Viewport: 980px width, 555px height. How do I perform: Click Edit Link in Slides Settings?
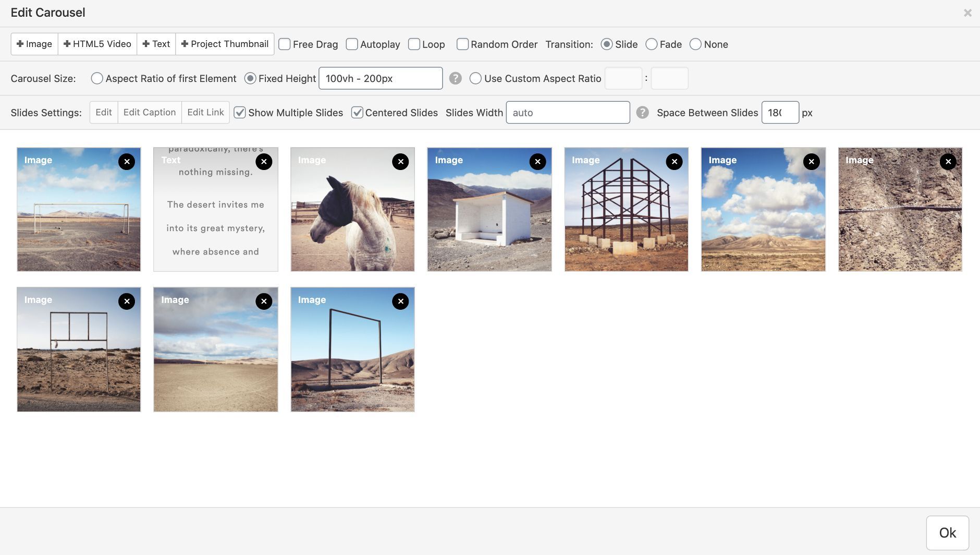tap(205, 112)
